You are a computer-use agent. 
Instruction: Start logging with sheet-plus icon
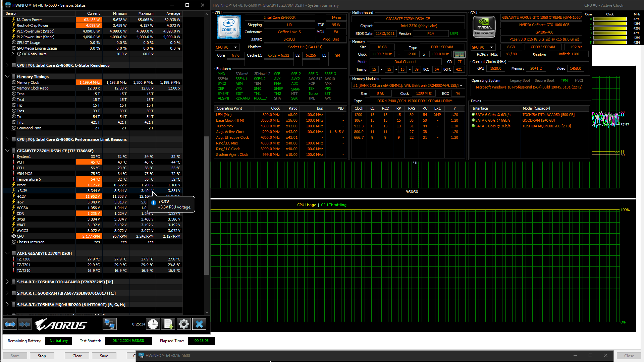(168, 324)
